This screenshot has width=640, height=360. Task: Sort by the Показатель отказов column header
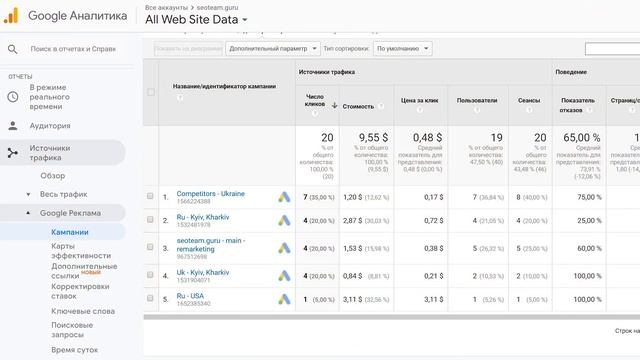[x=578, y=105]
